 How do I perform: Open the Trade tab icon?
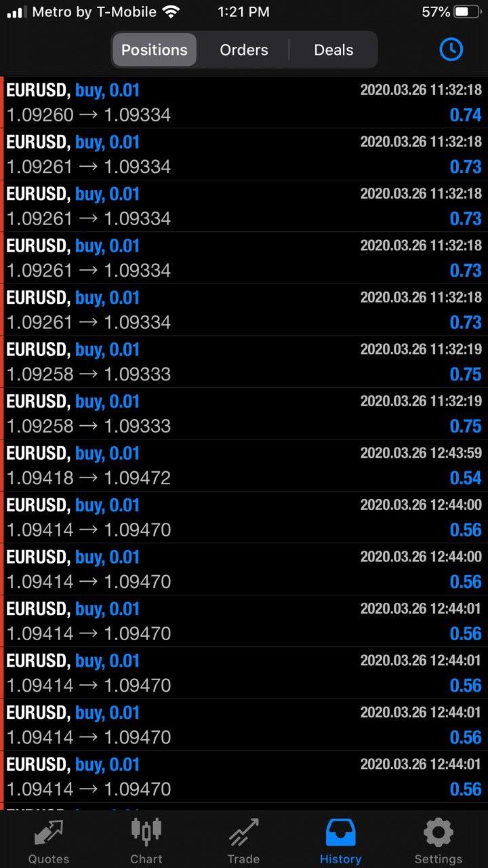pos(243,833)
